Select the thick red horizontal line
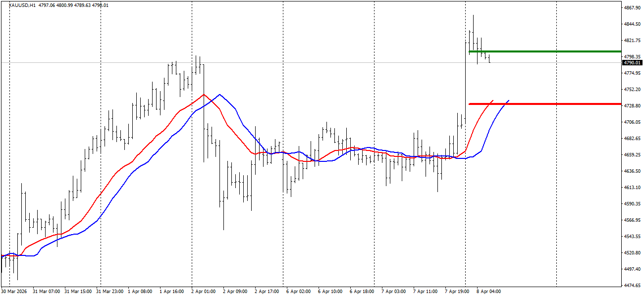Image resolution: width=644 pixels, height=297 pixels. coord(545,104)
